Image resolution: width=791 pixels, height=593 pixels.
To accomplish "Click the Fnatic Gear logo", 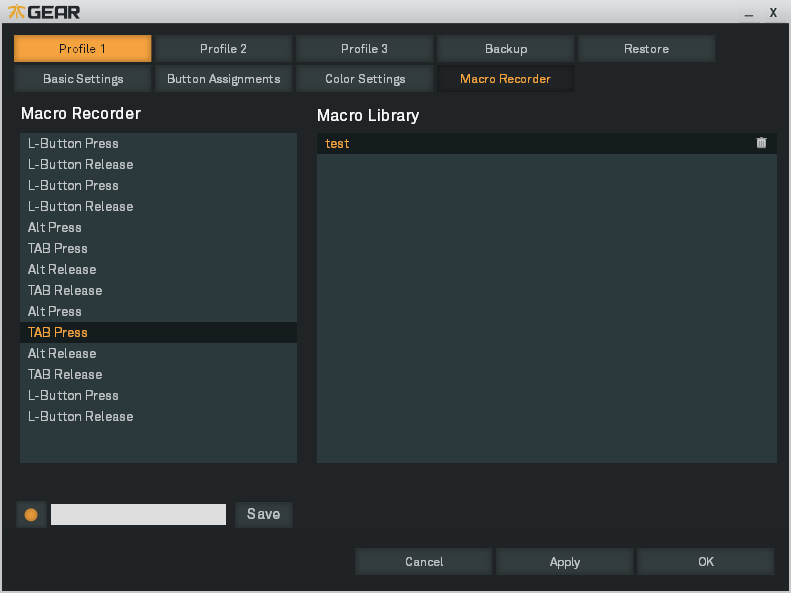I will pos(44,12).
